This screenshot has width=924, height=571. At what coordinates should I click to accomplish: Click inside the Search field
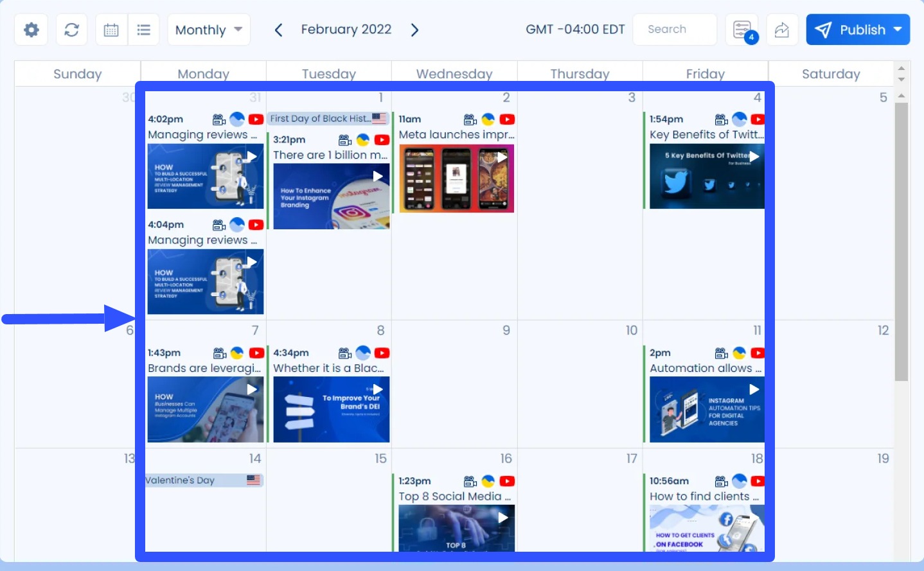click(x=674, y=30)
